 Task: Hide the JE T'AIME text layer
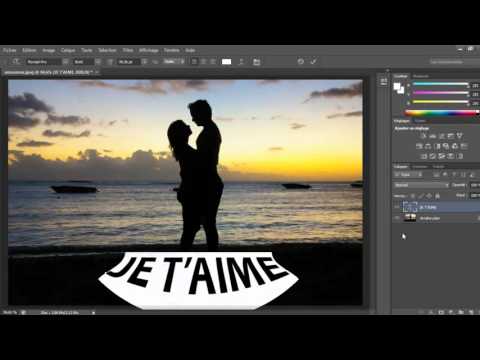(x=397, y=207)
